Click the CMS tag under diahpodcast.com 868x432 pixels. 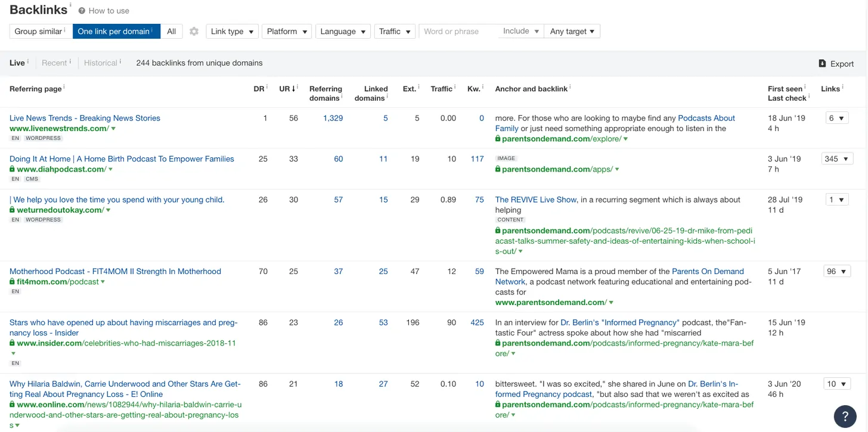coord(32,179)
